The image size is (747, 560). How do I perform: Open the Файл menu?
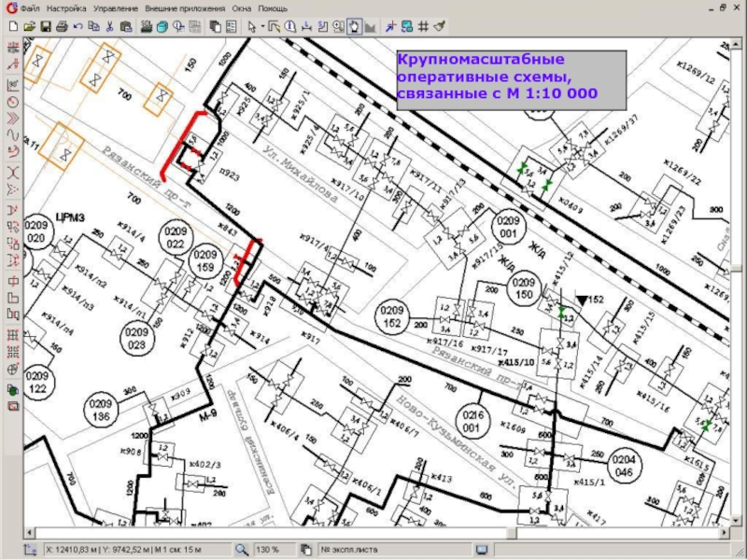coord(28,7)
